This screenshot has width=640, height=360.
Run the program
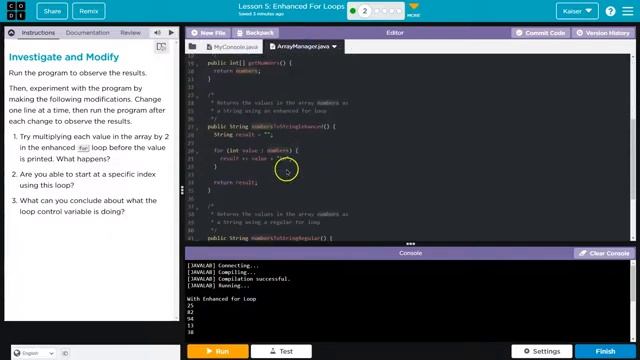tap(218, 351)
